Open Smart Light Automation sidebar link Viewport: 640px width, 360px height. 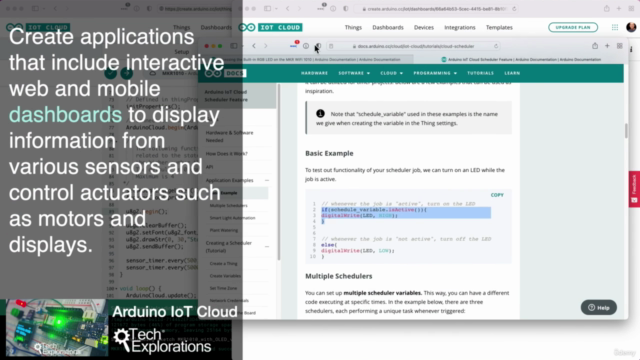[232, 218]
